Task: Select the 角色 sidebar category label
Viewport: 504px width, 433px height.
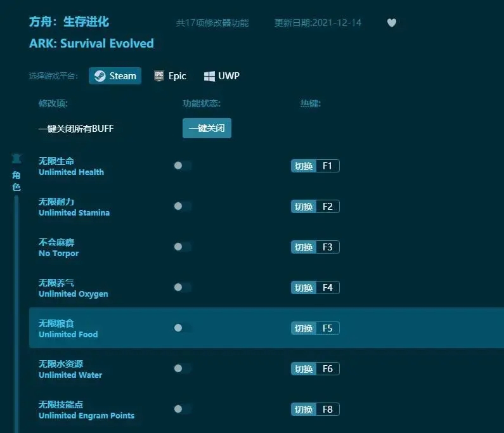Action: 16,181
